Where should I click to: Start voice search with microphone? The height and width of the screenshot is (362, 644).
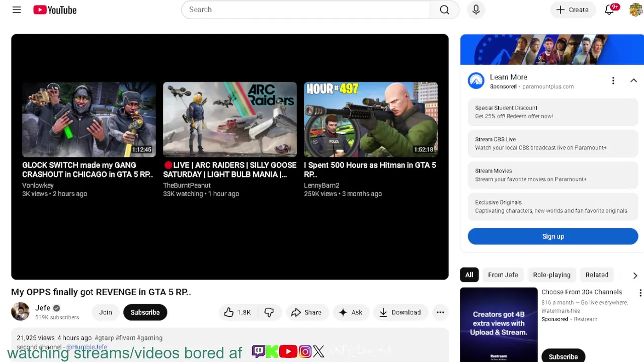pos(476,10)
